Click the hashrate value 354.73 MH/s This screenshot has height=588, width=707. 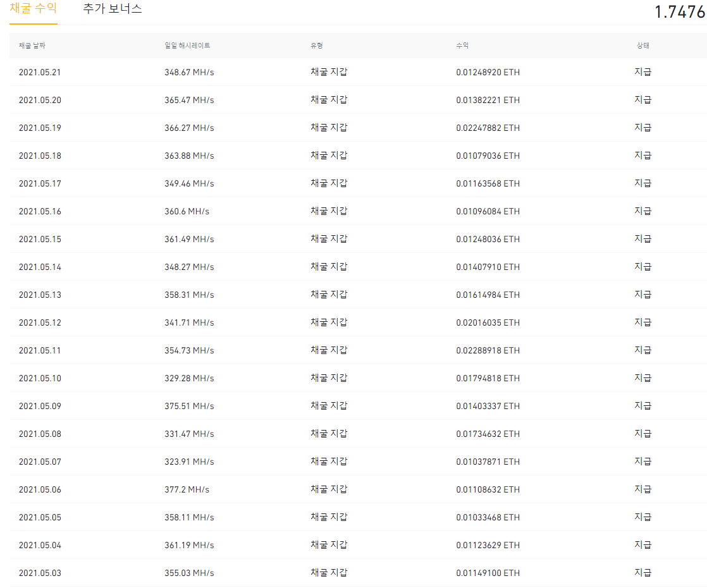click(189, 350)
